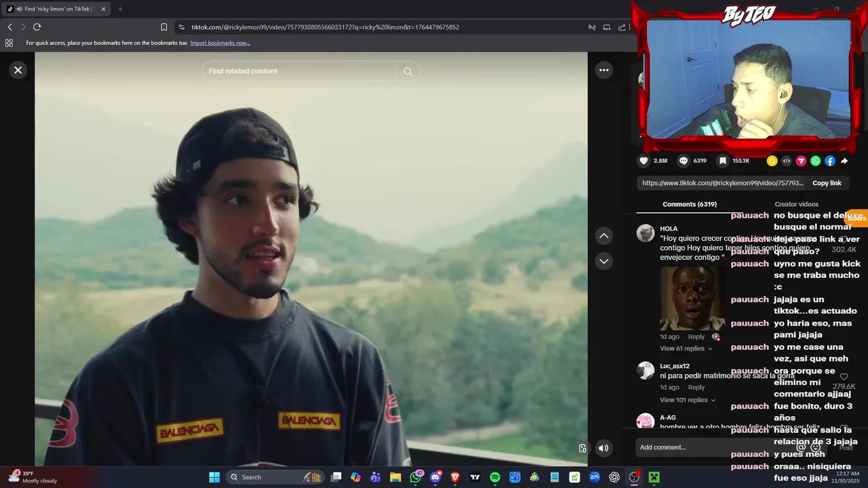Viewport: 868px width, 488px height.
Task: Click the Import bookmarks now link
Action: click(x=220, y=43)
